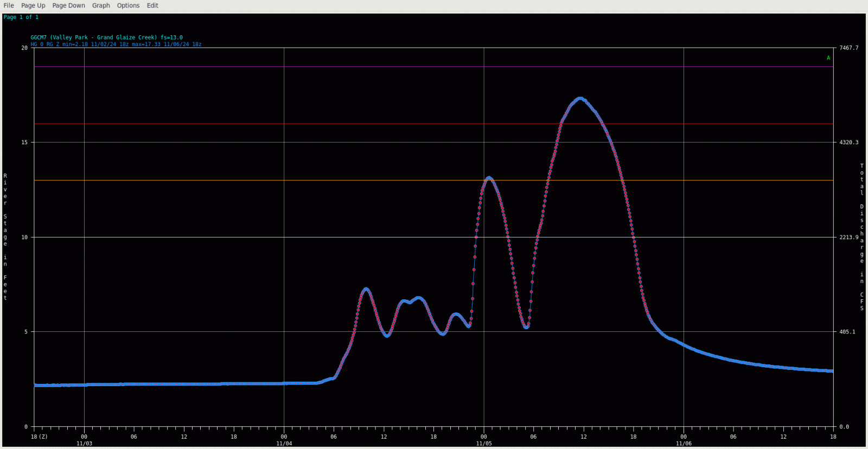Click the hydrograph's highest peak data point
Viewport: 868px width, 449px height.
580,99
